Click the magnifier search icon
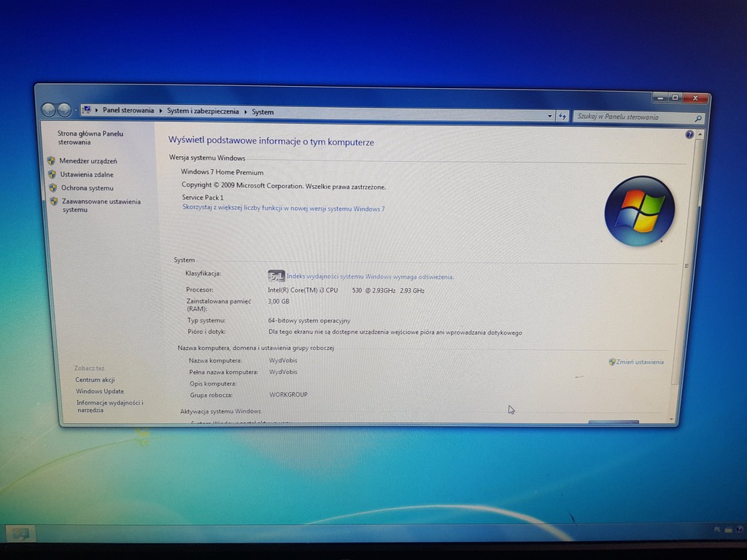Viewport: 747px width, 560px height. (698, 119)
